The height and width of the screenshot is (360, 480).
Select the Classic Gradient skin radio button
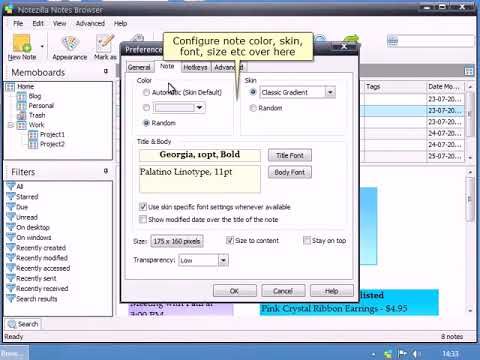click(x=253, y=92)
